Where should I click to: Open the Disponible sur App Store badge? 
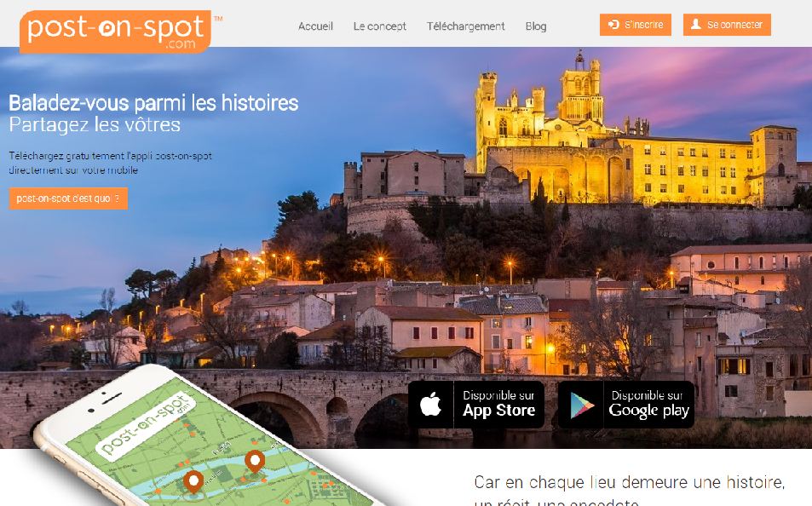[x=476, y=405]
